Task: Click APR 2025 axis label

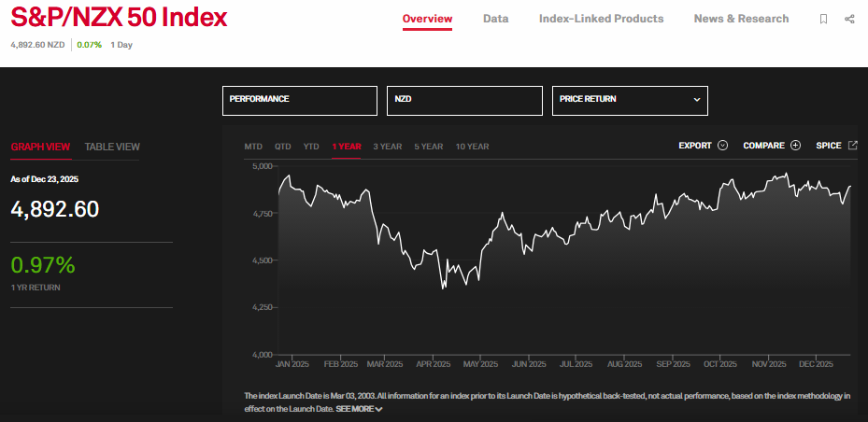Action: pos(433,364)
